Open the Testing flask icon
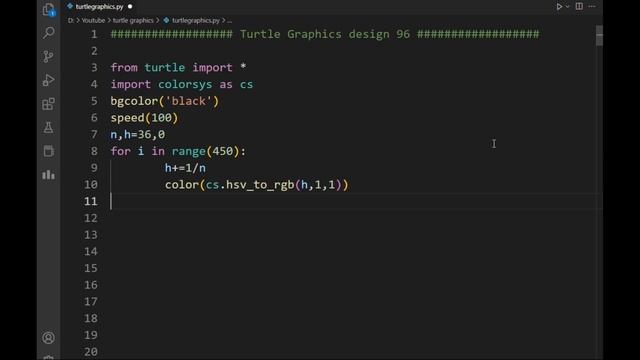 [48, 127]
